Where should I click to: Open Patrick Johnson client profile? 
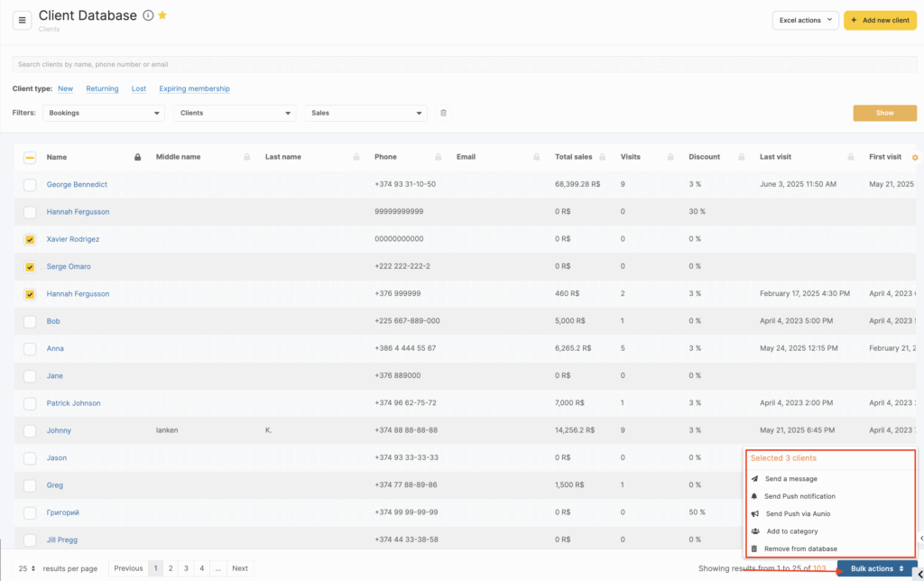tap(74, 403)
